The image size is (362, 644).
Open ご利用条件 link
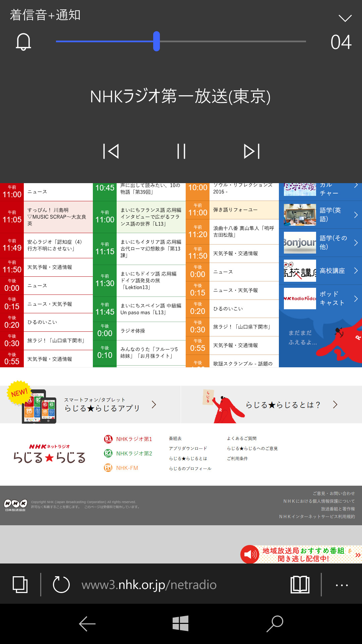point(237,459)
